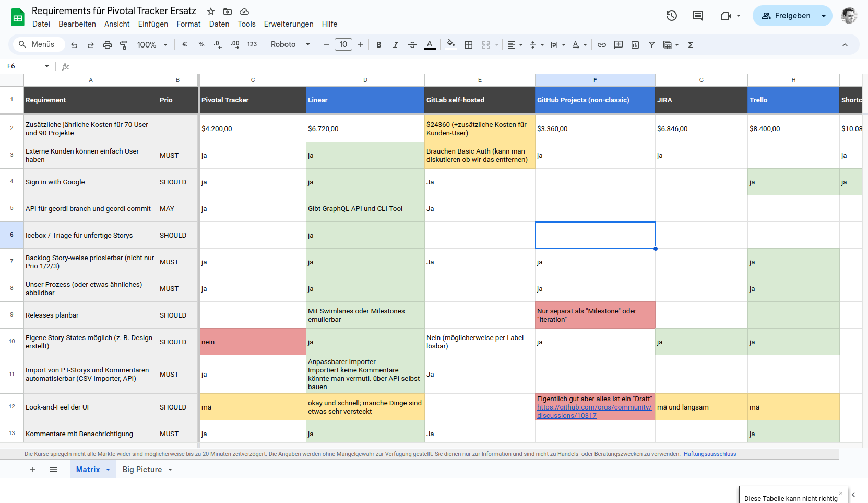Viewport: 868px width, 503px height.
Task: Star the document
Action: [x=211, y=11]
